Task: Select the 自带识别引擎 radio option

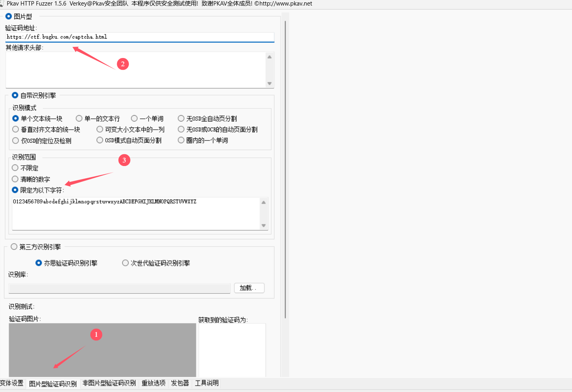Action: tap(15, 95)
